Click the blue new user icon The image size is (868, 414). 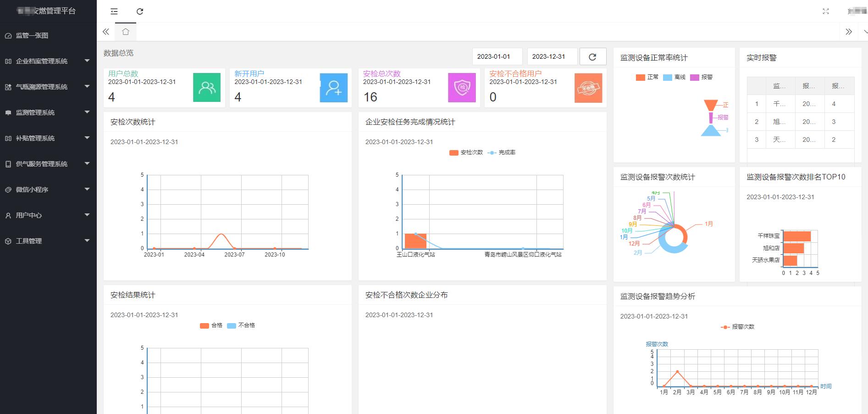333,88
